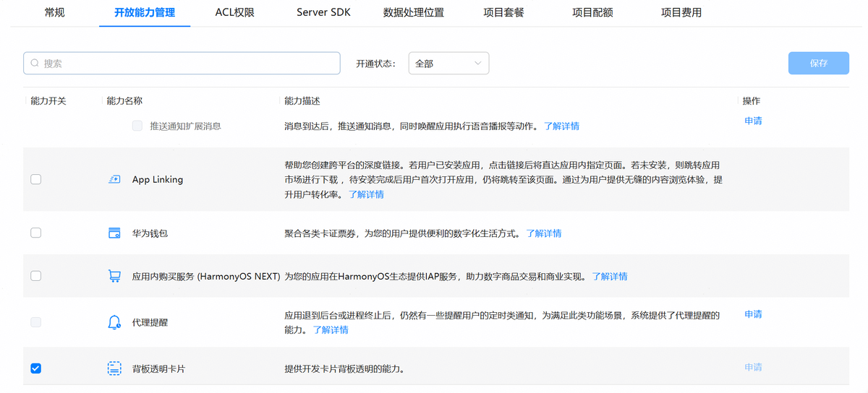Go to the 项目配额 tab
868x393 pixels.
pos(592,12)
